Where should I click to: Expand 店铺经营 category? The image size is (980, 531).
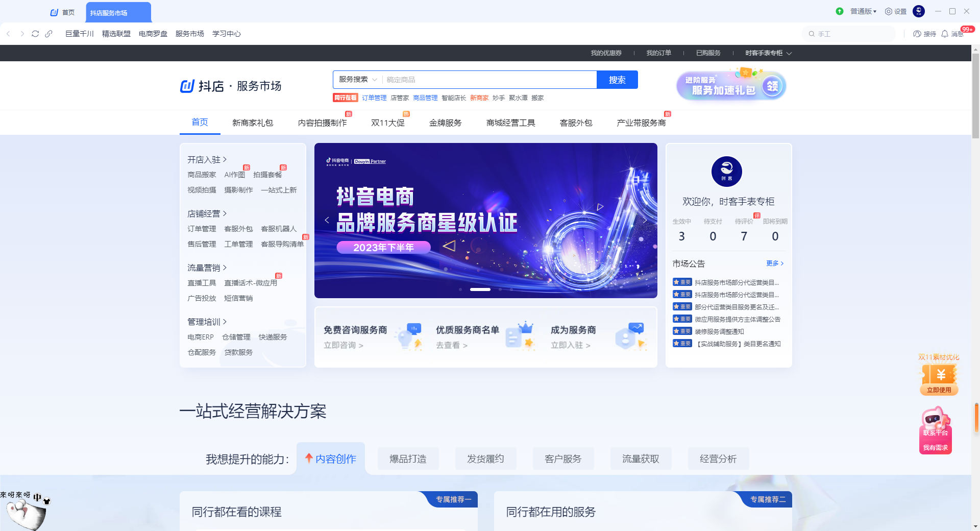point(207,213)
